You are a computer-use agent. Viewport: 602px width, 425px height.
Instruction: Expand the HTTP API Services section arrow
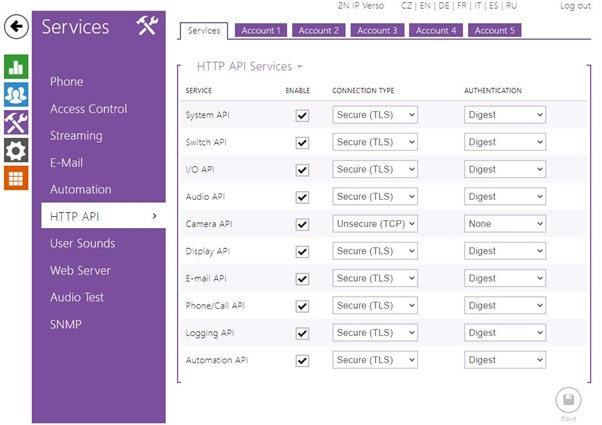[x=299, y=67]
